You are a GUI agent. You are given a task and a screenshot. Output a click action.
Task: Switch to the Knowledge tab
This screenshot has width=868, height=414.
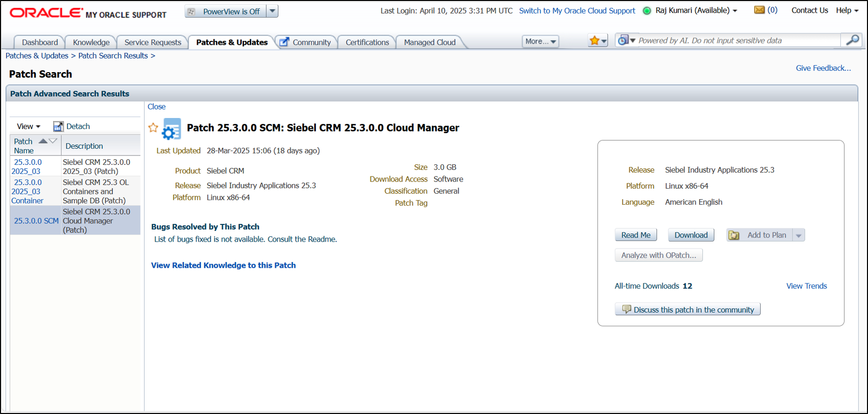(x=91, y=42)
